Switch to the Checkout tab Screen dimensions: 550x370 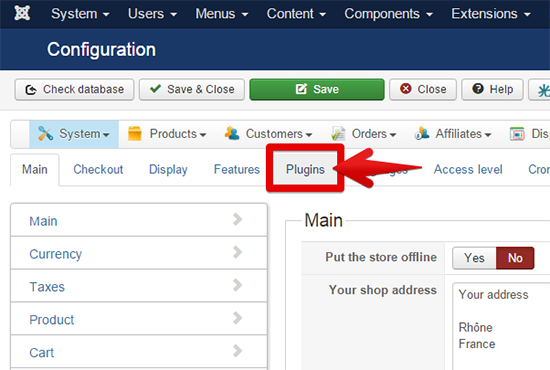pos(98,170)
